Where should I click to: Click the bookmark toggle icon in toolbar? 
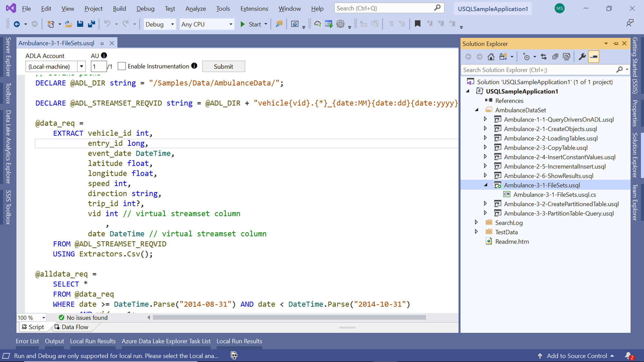tap(418, 24)
